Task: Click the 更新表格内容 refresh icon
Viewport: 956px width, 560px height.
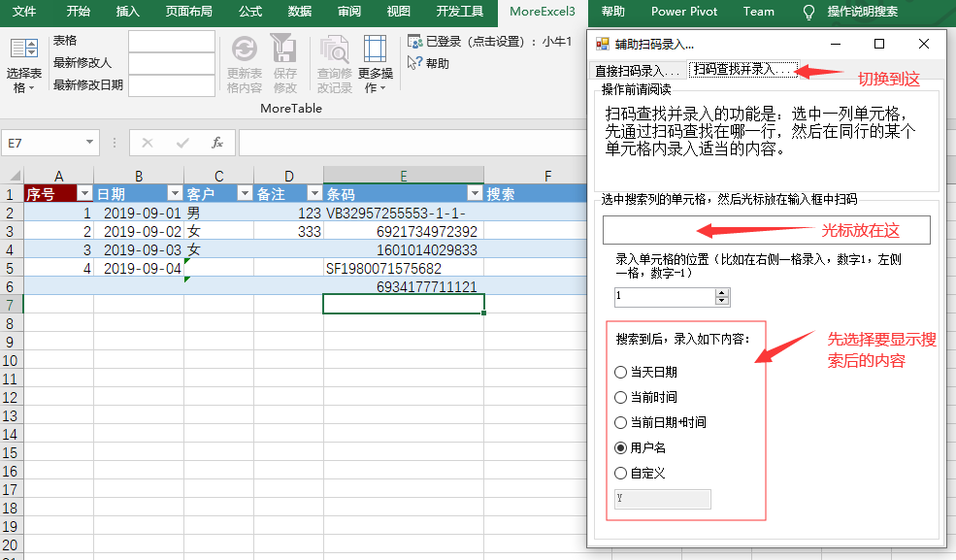Action: [244, 49]
